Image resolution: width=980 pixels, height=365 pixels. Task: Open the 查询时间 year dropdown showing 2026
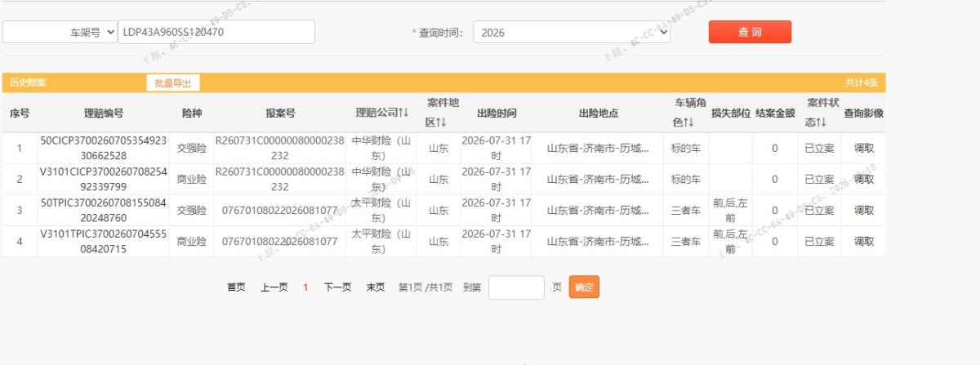pos(572,33)
